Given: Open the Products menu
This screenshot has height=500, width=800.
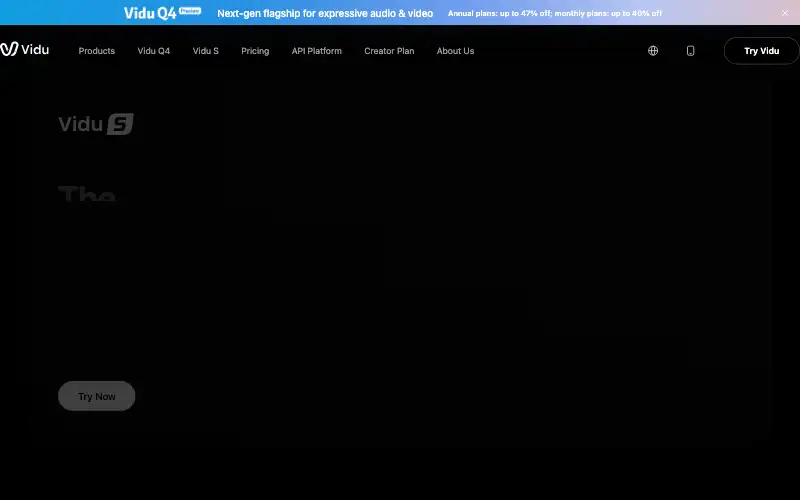Looking at the screenshot, I should pos(96,51).
